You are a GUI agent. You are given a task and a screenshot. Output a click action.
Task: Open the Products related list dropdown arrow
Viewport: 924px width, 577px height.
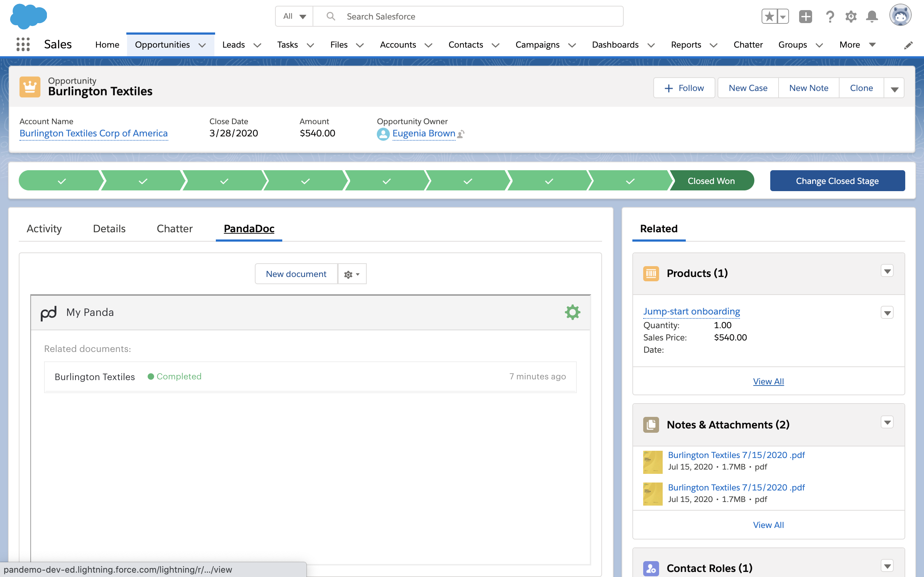click(887, 271)
